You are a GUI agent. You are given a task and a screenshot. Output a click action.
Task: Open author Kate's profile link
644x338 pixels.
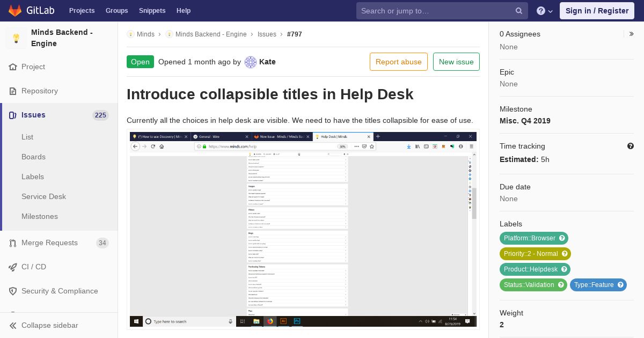point(267,62)
